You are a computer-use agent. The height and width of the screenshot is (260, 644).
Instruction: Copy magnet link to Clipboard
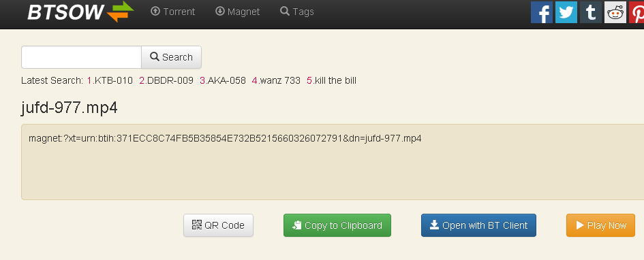click(337, 225)
